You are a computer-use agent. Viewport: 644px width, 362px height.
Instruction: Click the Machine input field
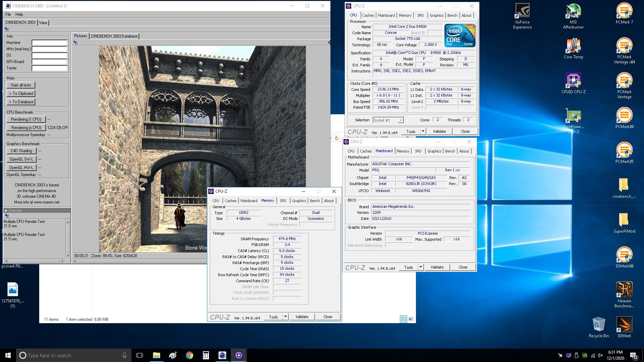(50, 43)
